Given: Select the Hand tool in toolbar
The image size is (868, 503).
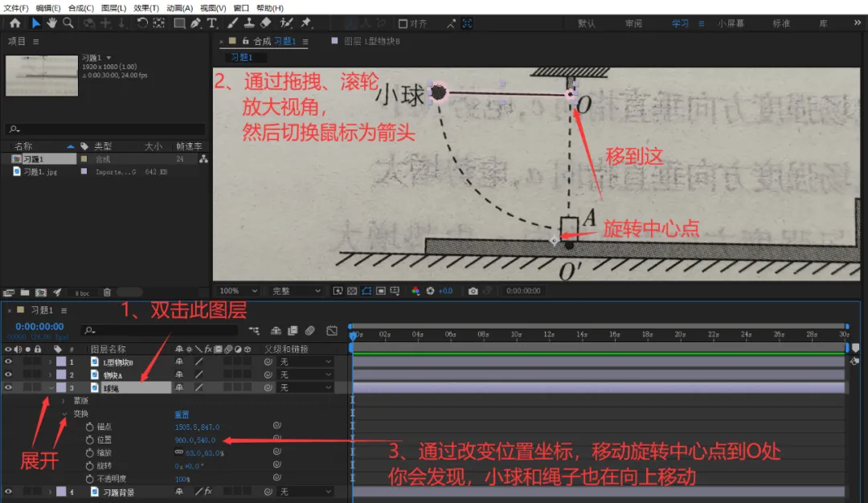Looking at the screenshot, I should pos(51,23).
